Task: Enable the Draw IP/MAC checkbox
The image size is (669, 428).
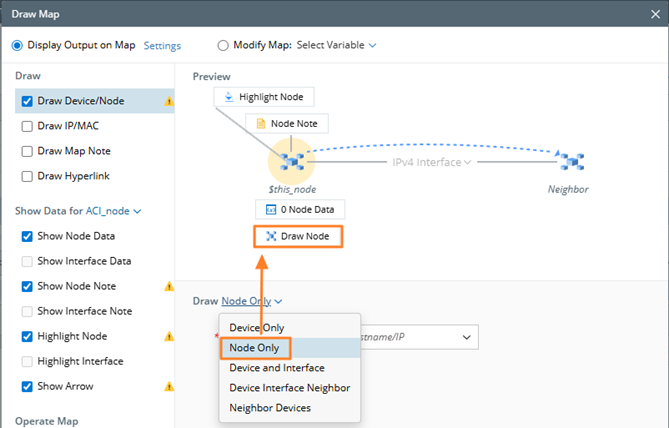Action: tap(27, 126)
